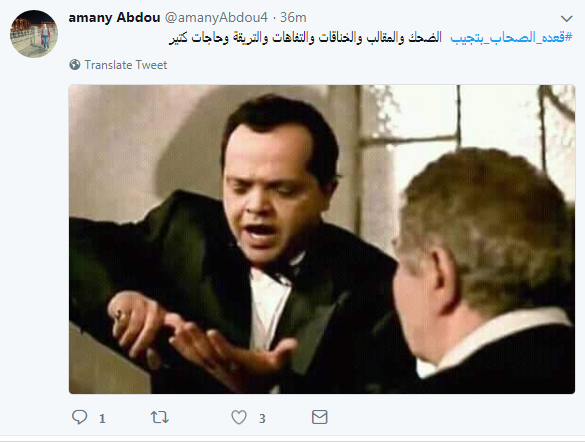Click the 36m timestamp link
Image resolution: width=585 pixels, height=442 pixels.
coord(293,18)
